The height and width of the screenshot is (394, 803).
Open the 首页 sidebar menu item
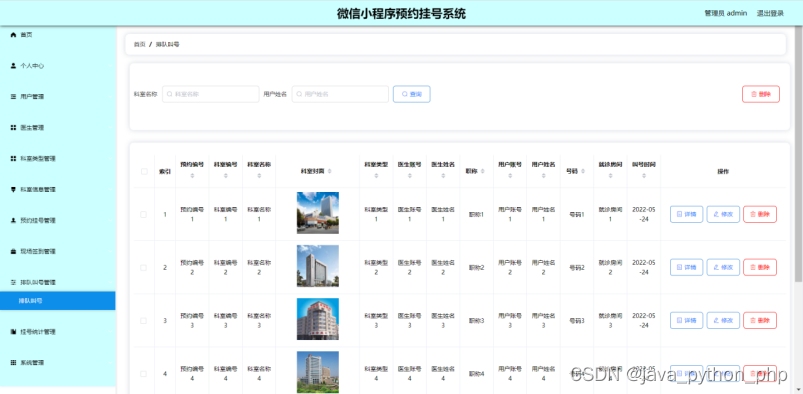pyautogui.click(x=58, y=34)
